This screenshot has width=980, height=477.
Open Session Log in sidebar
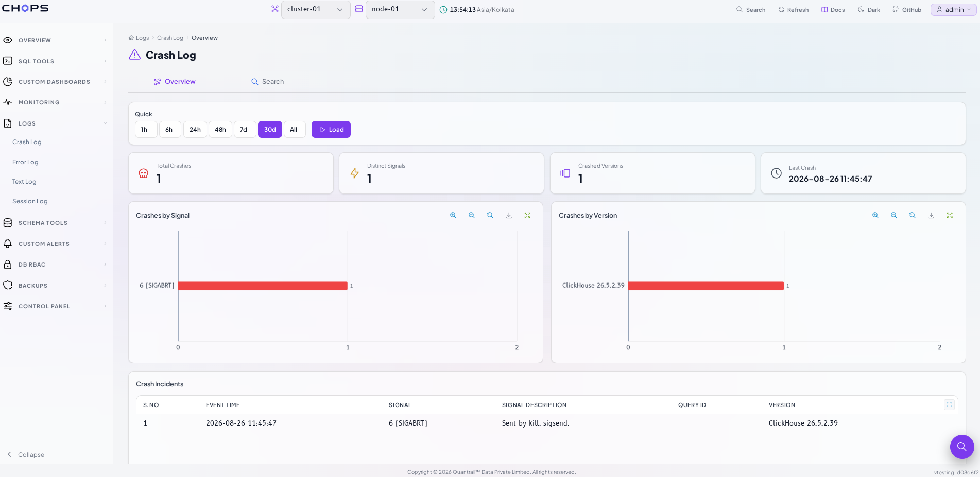(30, 201)
